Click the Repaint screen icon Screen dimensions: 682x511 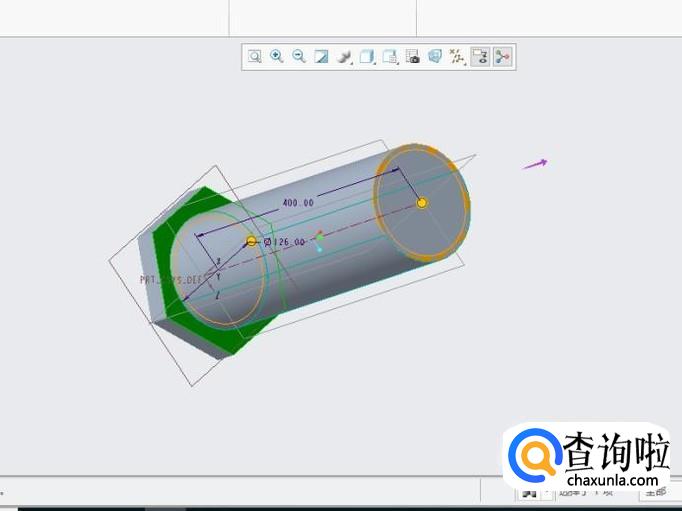[322, 57]
